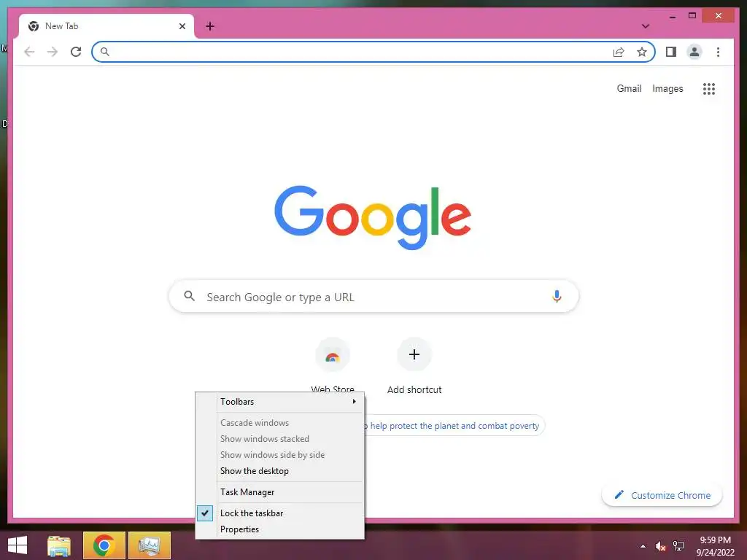This screenshot has height=560, width=747.
Task: Open the network tray icon
Action: pos(678,546)
